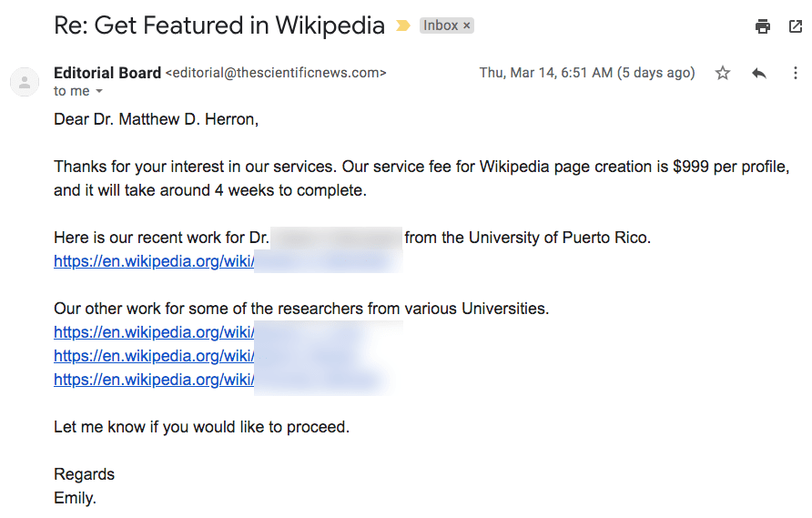Click the "Thu, Mar 14, 6:51 AM" timestamp
812x518 pixels.
click(x=546, y=73)
